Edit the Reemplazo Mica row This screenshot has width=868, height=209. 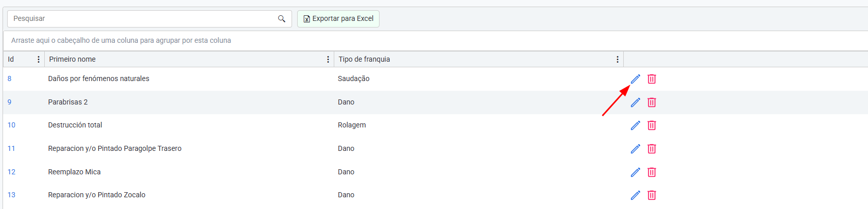(635, 172)
